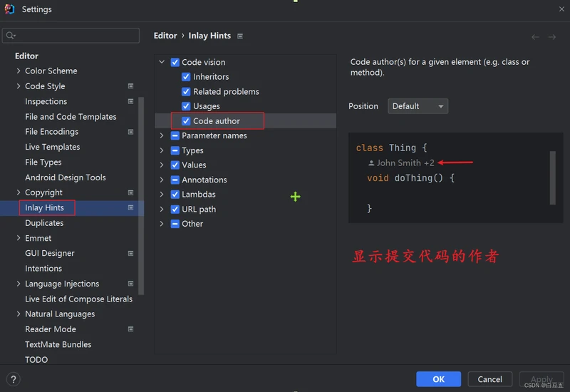Viewport: 570px width, 392px height.
Task: Open the Position dropdown set to Default
Action: [x=418, y=106]
